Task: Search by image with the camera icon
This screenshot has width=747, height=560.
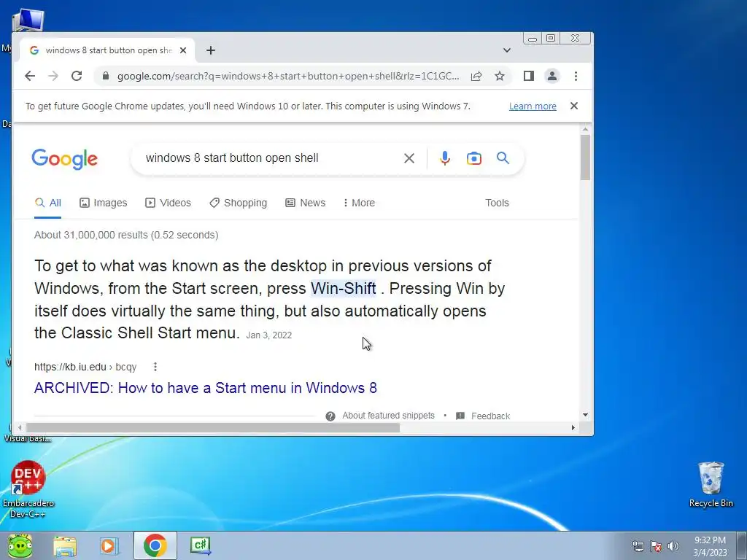Action: [473, 158]
